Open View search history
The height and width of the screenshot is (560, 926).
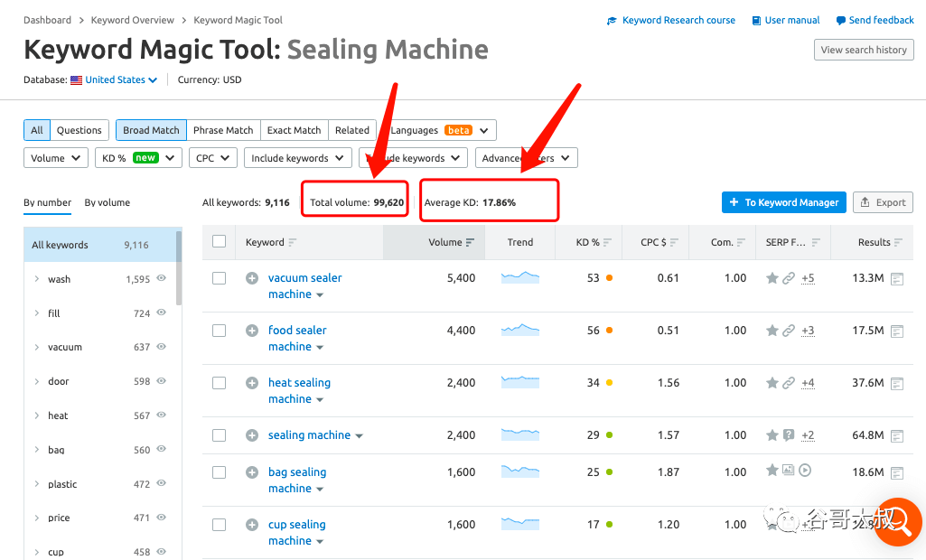tap(863, 51)
